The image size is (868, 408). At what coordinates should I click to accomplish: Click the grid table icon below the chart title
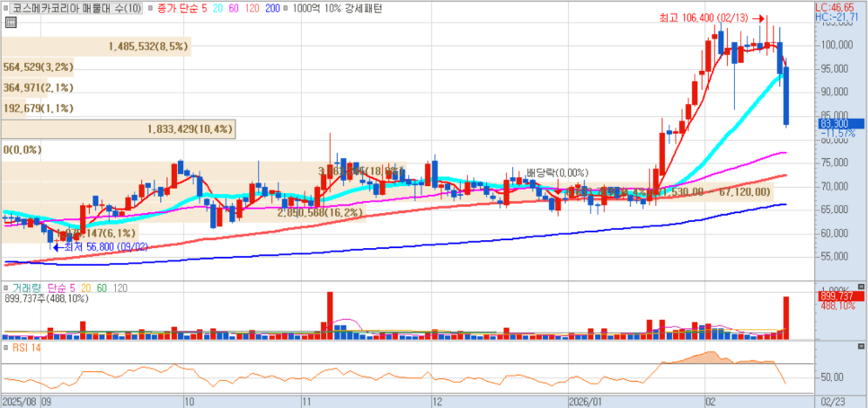pos(11,22)
